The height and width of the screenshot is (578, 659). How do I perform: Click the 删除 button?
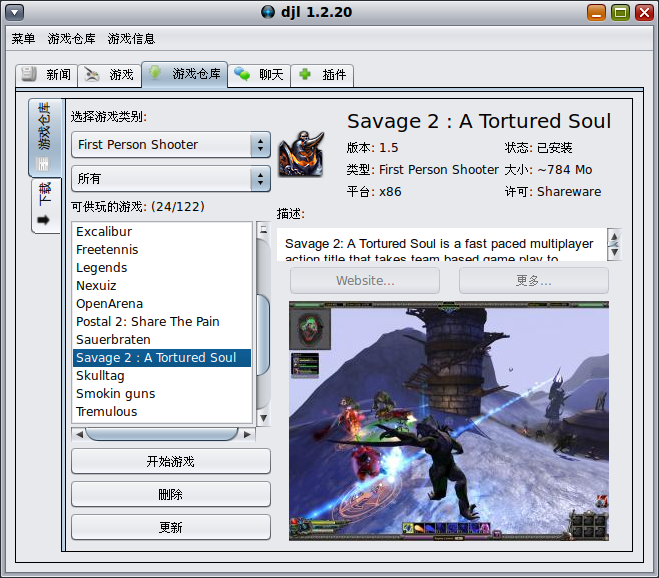coord(171,494)
